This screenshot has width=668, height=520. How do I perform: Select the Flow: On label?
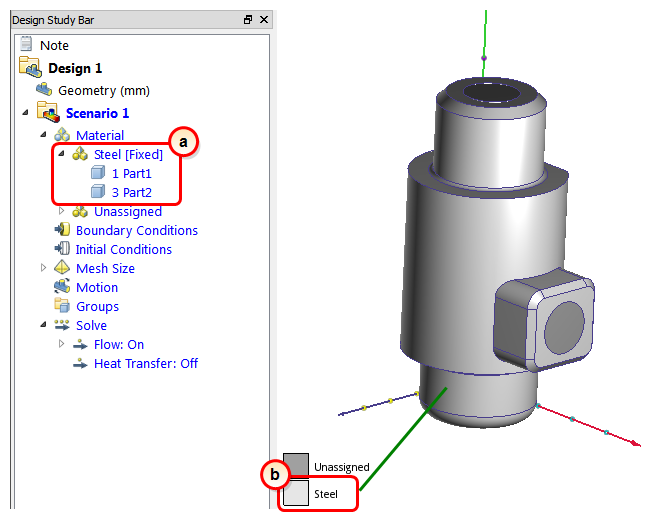119,344
